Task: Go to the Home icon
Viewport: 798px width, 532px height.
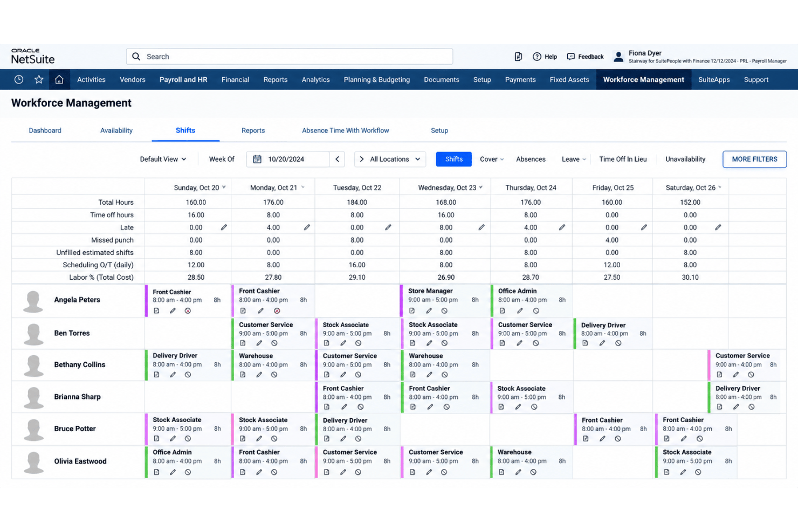Action: [59, 80]
